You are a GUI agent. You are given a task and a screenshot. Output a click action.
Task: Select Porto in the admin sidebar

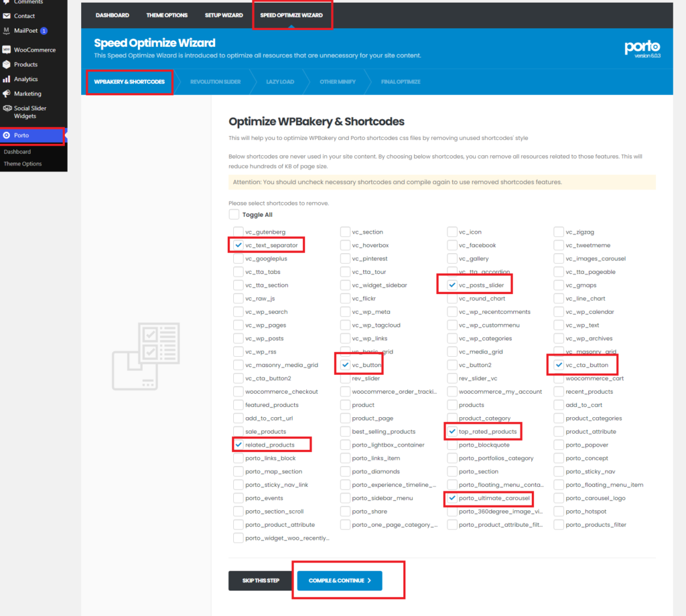pos(32,135)
